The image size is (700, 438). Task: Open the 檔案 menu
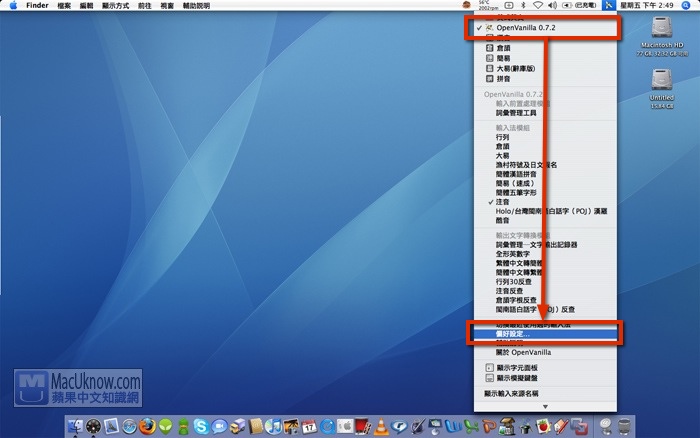click(x=64, y=5)
